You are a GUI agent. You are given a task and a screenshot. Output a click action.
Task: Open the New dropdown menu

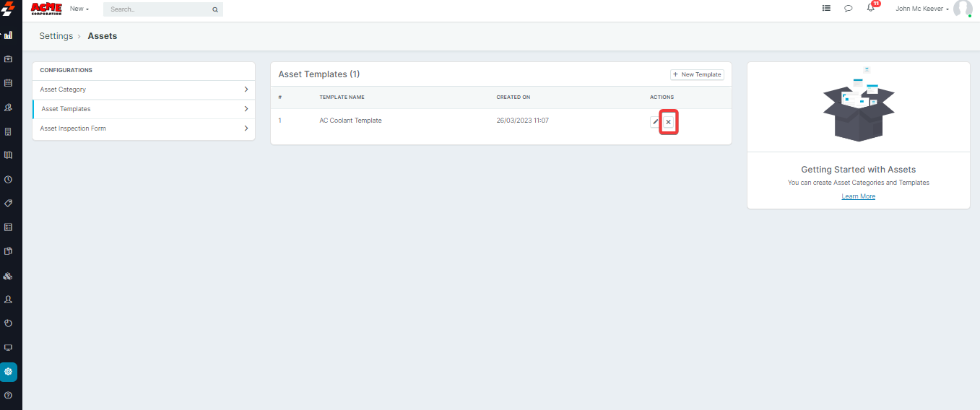coord(79,9)
